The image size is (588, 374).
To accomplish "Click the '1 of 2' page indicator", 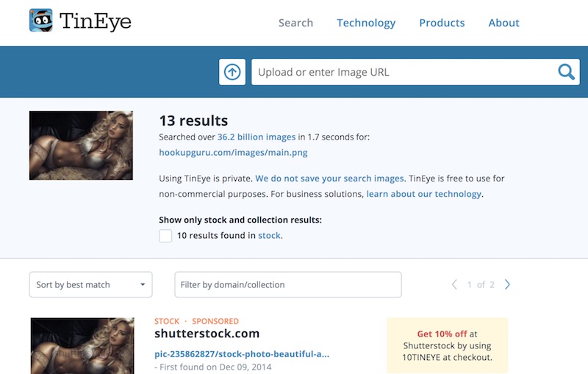I will (481, 285).
